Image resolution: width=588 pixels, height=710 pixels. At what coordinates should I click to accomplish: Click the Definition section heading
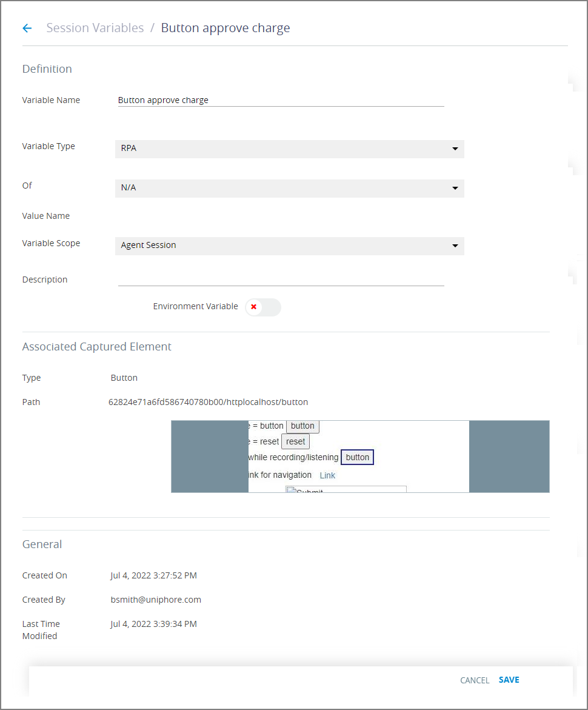(47, 69)
